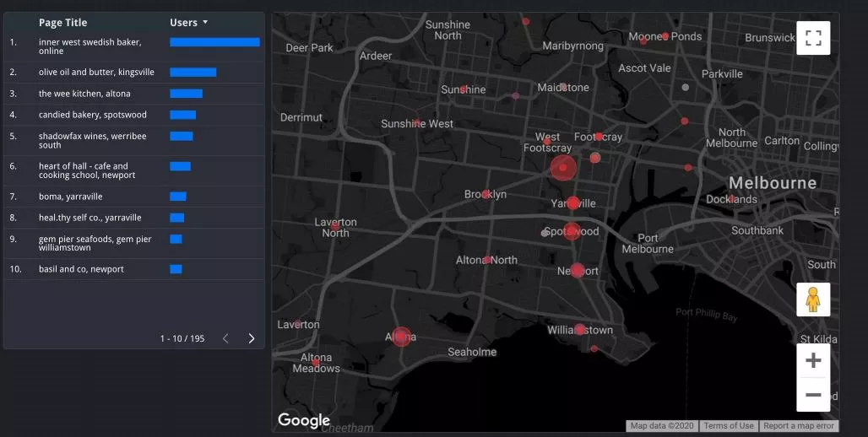
Task: Select row 'gem pier seafoods, gem pier williamstown'
Action: coord(134,244)
